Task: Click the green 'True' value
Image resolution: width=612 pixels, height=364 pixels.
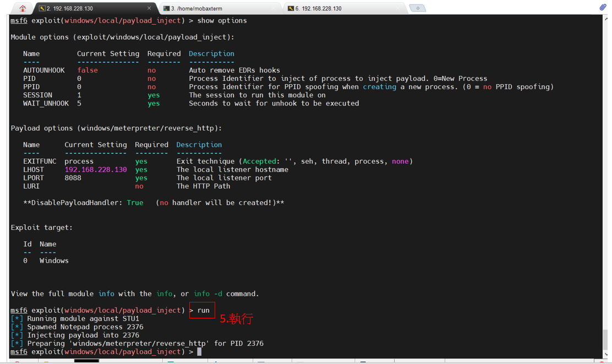Action: (135, 203)
